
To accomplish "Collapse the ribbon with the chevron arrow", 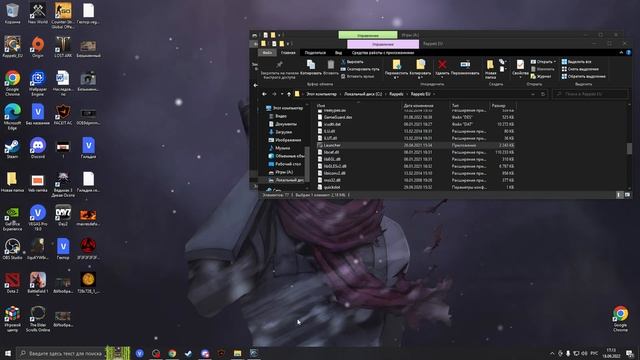I will (x=621, y=53).
